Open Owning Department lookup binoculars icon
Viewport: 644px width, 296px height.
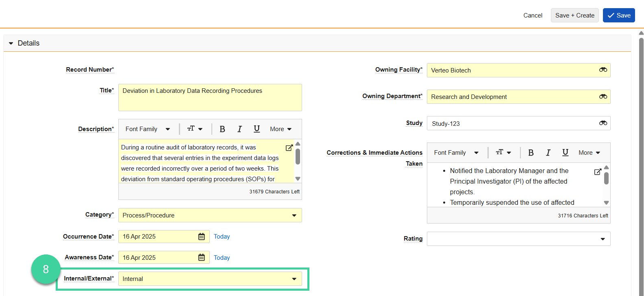click(603, 96)
